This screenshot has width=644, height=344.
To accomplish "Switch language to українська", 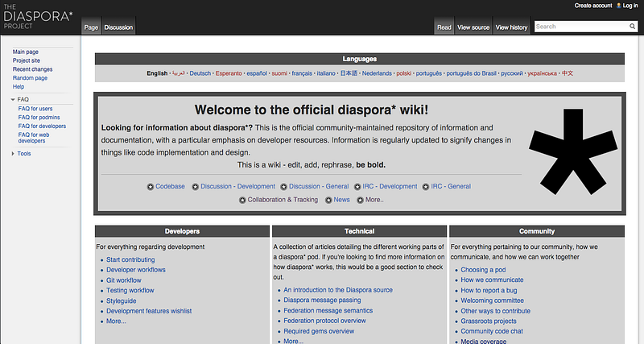I will [542, 73].
